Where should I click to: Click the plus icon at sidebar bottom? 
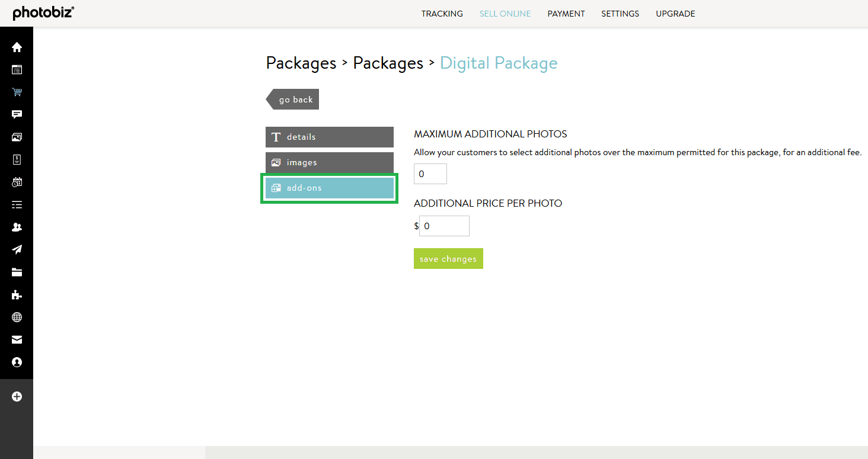point(17,396)
